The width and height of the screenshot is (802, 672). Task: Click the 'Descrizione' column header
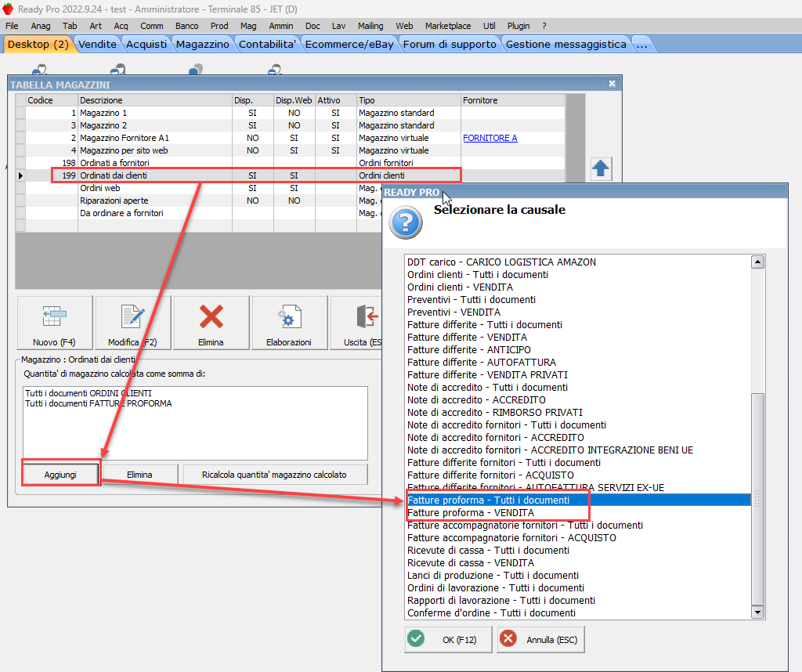155,100
